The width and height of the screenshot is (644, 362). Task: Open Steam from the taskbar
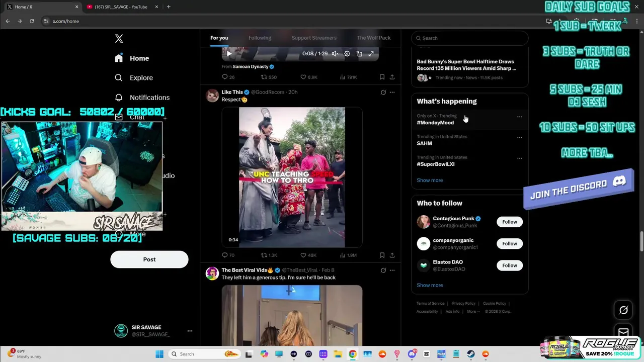[x=471, y=354]
